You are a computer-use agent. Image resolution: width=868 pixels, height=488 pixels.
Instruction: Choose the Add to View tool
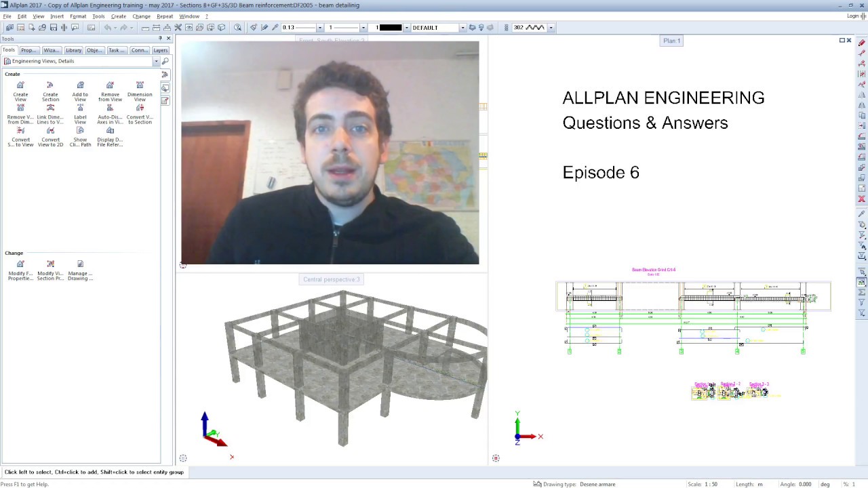click(x=80, y=91)
